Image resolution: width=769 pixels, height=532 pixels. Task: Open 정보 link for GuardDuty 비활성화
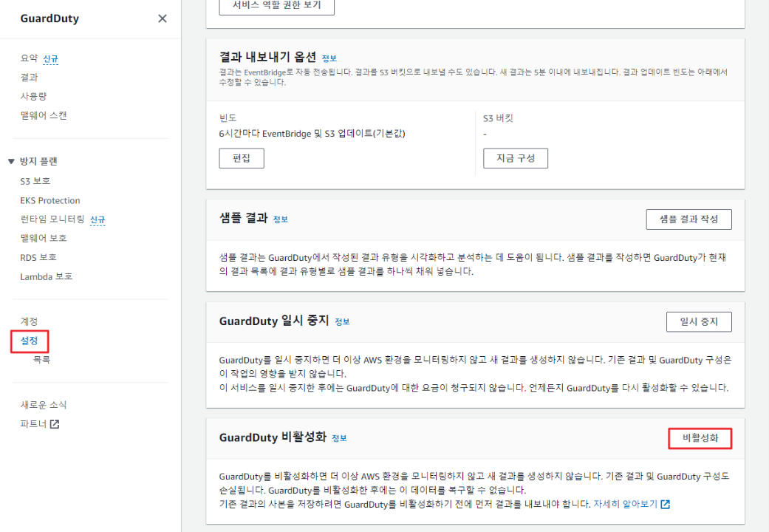click(339, 437)
